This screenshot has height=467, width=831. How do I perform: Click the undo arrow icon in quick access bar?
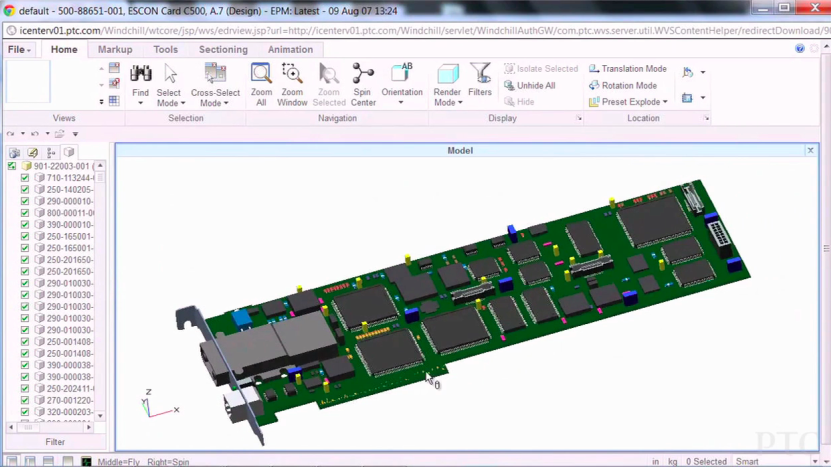35,134
